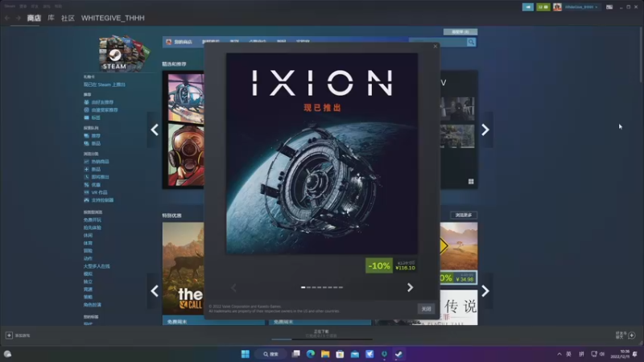Screen dimensions: 644x362
Task: Open 热销商品 category link
Action: click(x=100, y=162)
